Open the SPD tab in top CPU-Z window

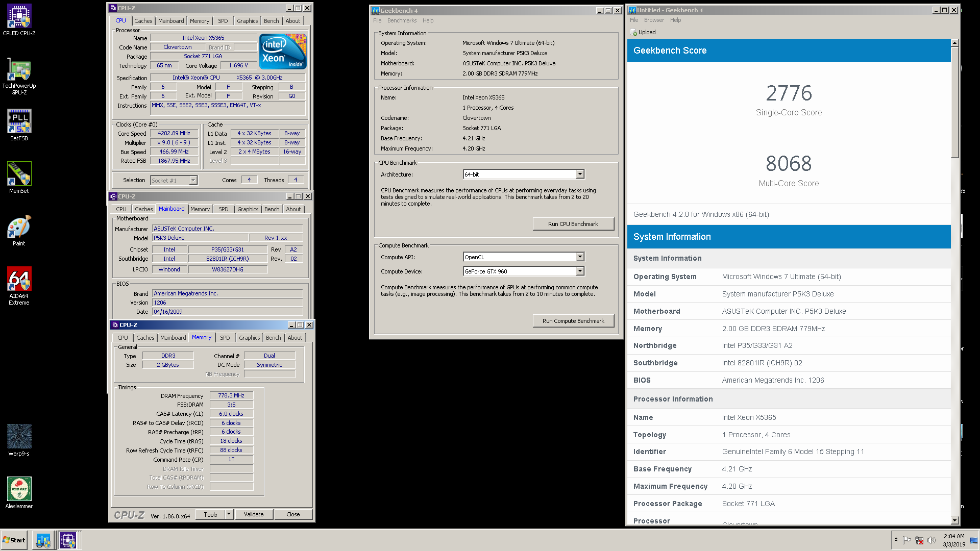[223, 21]
